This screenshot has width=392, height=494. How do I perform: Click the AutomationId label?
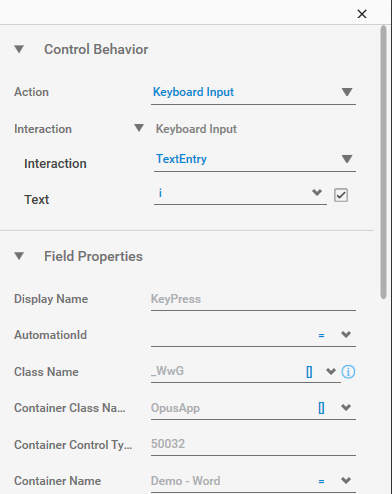pyautogui.click(x=50, y=335)
